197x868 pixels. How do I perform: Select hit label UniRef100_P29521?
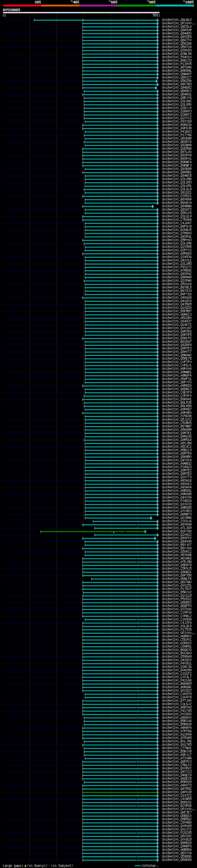(x=176, y=196)
